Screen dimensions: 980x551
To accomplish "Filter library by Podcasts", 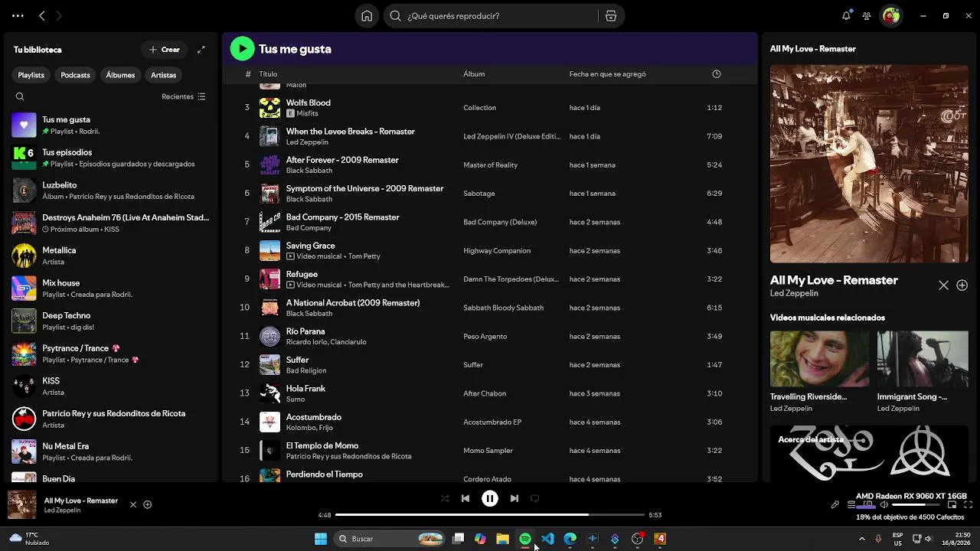I will tap(75, 75).
